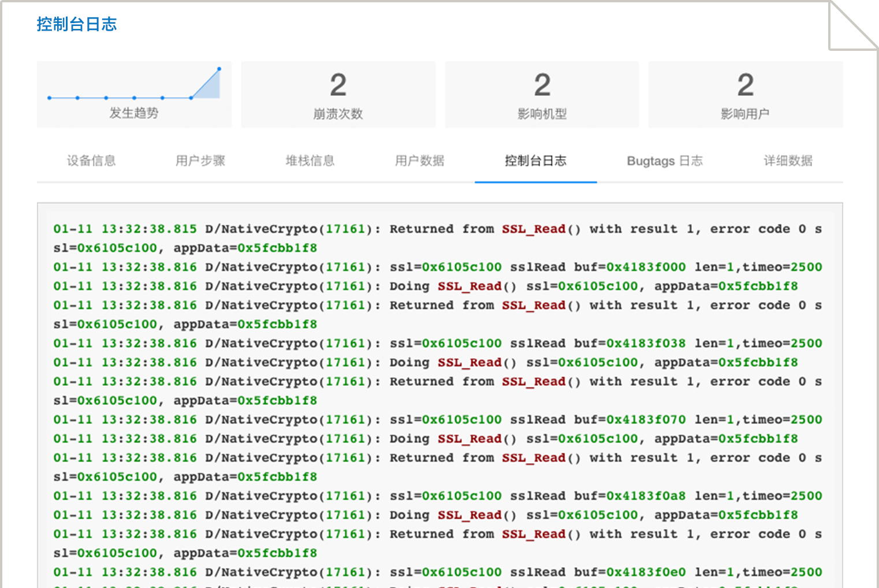Click the blue 控制台日志 page heading
The height and width of the screenshot is (588, 879).
pyautogui.click(x=77, y=24)
